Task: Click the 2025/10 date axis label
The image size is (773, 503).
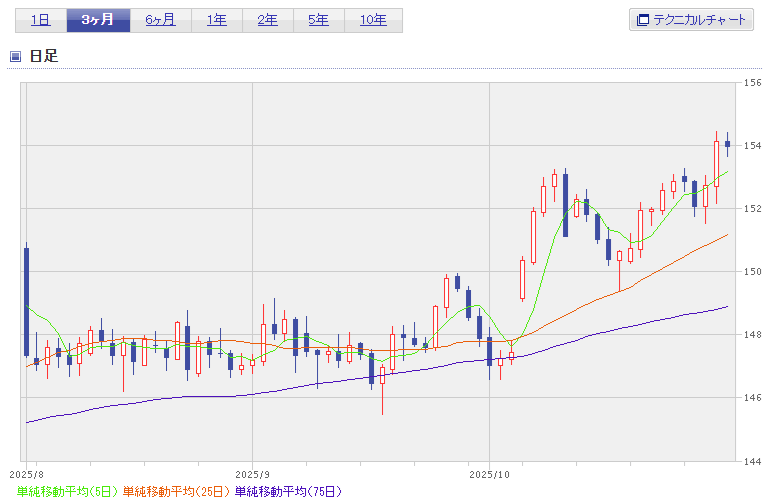Action: [x=490, y=473]
